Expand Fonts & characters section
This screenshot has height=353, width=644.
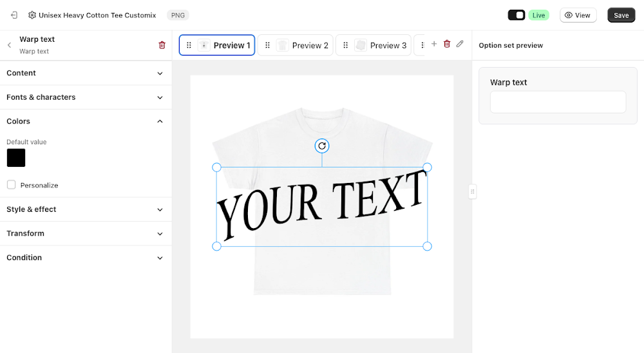(86, 97)
